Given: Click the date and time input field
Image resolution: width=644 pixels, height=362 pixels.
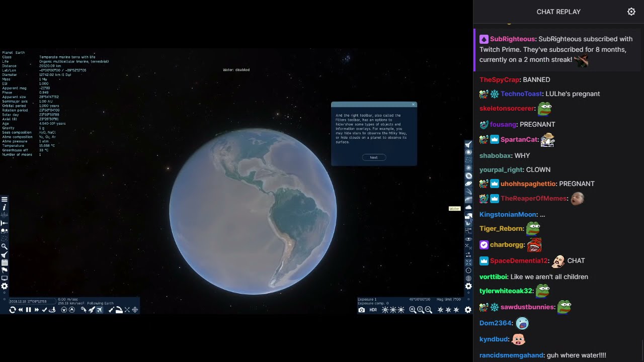Looking at the screenshot, I should (32, 301).
